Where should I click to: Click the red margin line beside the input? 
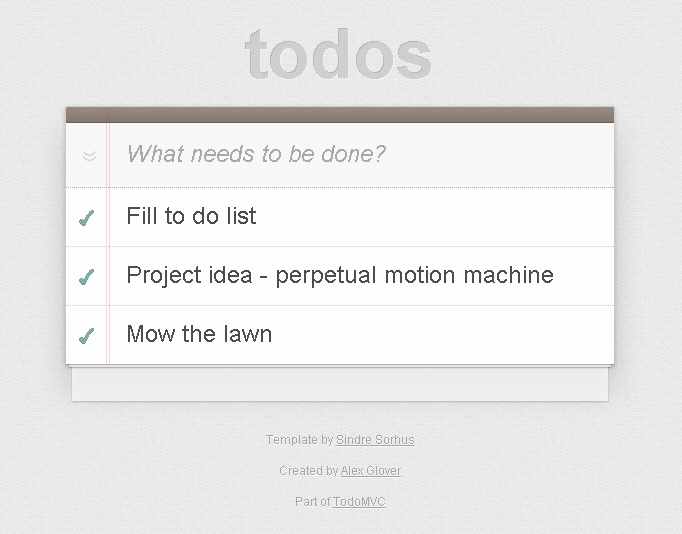coord(108,155)
